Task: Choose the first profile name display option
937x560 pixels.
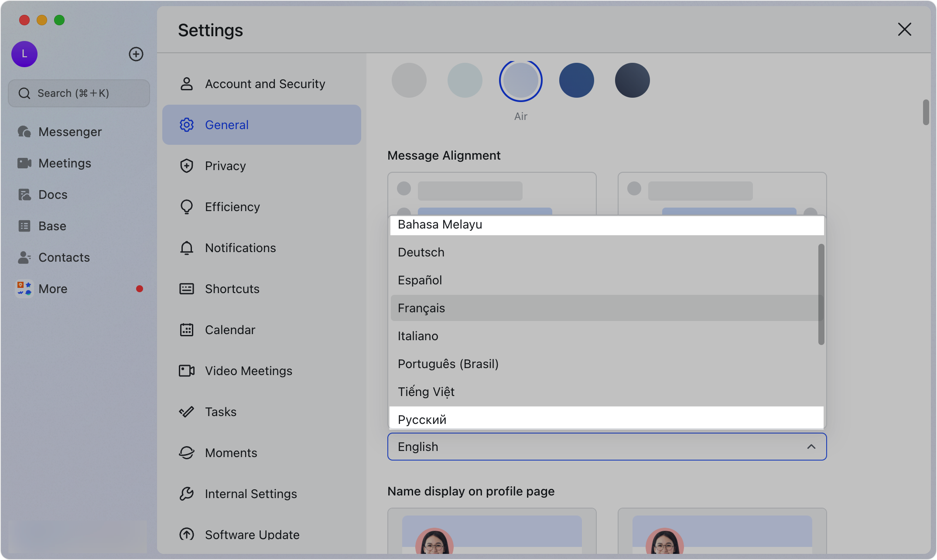Action: point(492,530)
